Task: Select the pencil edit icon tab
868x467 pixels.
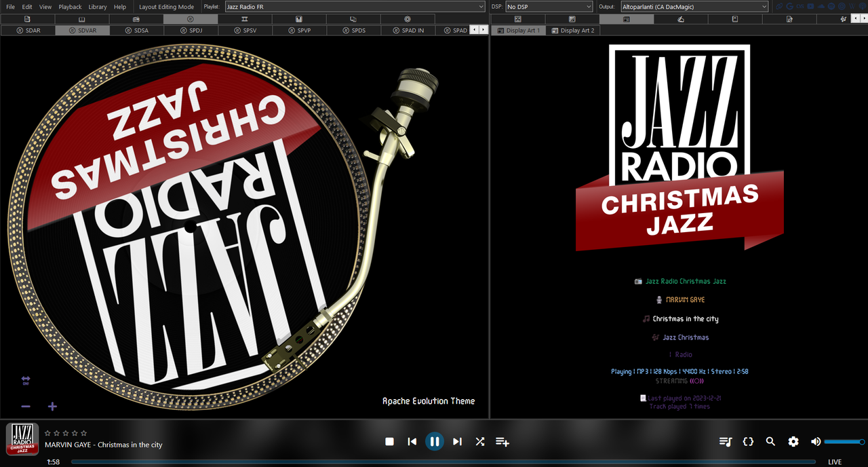Action: [x=681, y=19]
